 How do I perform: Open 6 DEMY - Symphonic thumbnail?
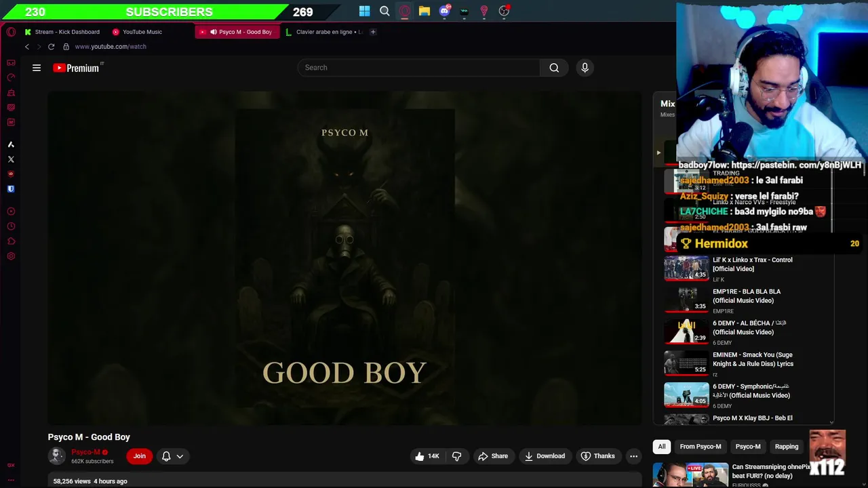pos(686,394)
